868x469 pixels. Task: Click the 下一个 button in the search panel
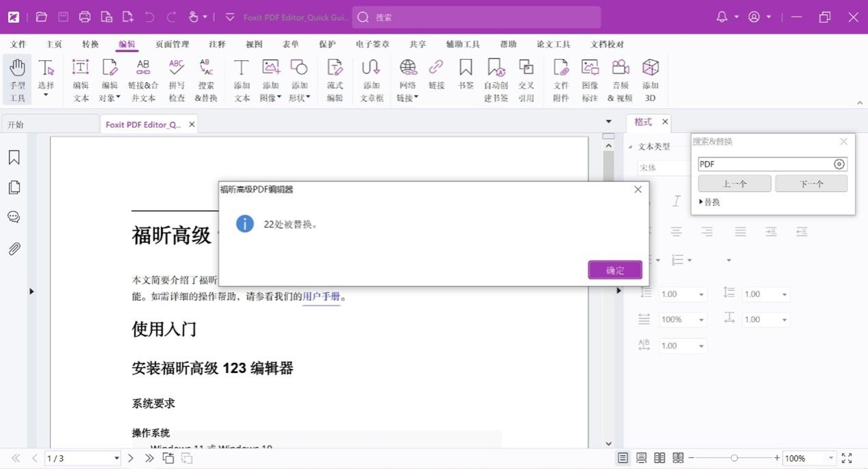click(811, 183)
